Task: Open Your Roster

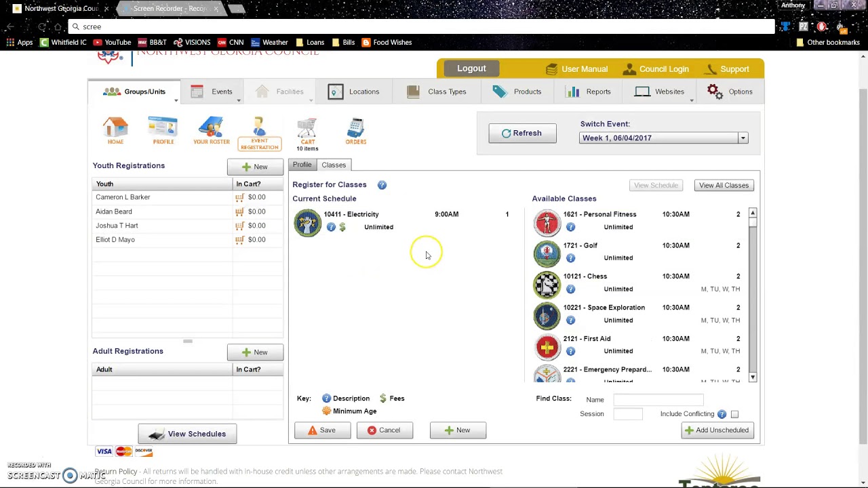Action: point(211,131)
